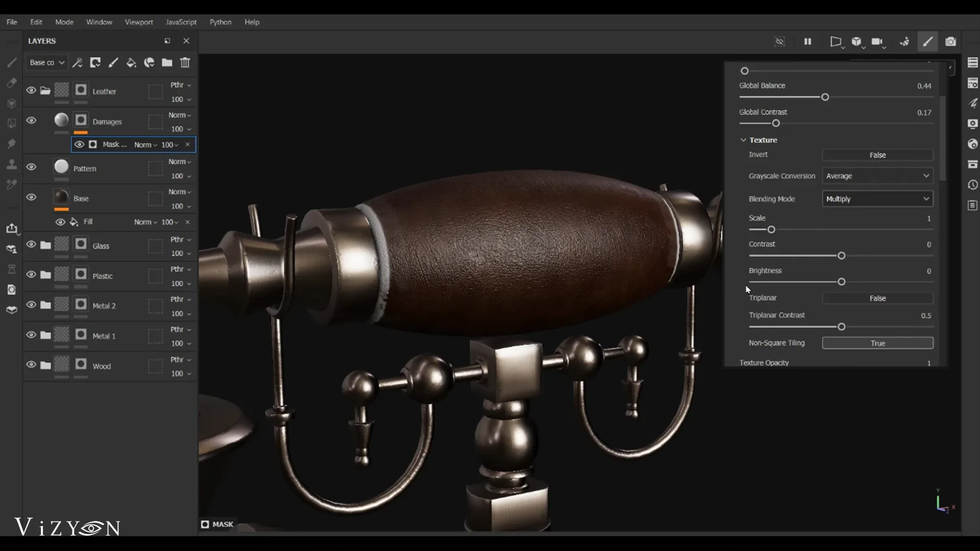Add a fill layer in Layers panel

(131, 62)
